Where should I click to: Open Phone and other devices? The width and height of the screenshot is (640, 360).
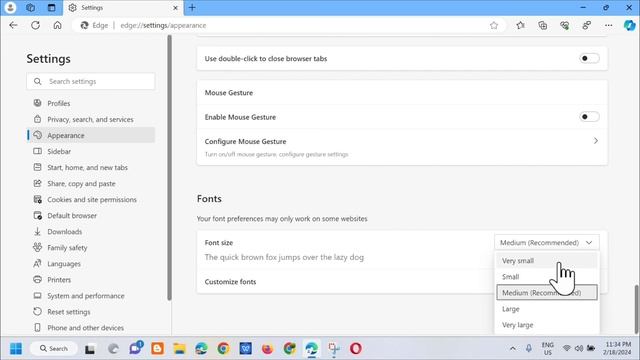pos(91,328)
